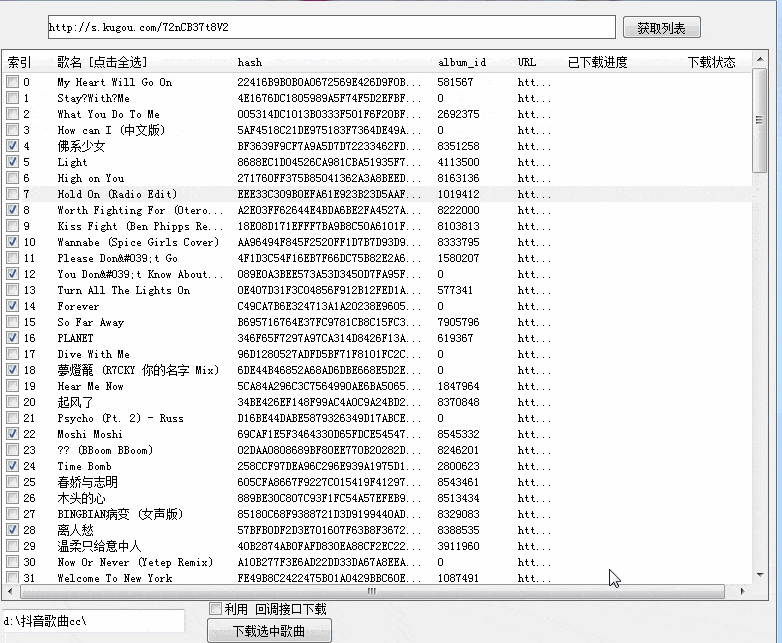
Task: Click the horizontal scrollbar thumb
Action: (x=372, y=592)
